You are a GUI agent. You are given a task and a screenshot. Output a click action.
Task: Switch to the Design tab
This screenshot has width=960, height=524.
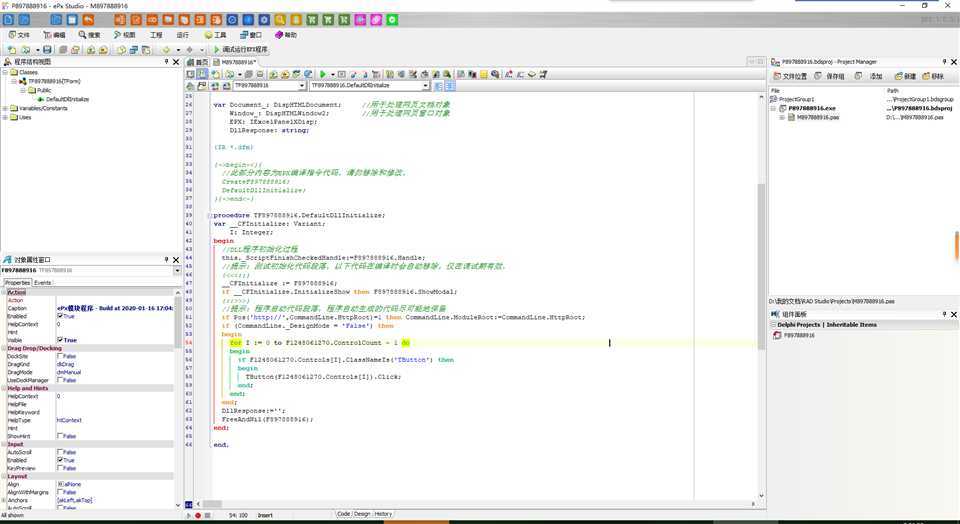pyautogui.click(x=362, y=514)
